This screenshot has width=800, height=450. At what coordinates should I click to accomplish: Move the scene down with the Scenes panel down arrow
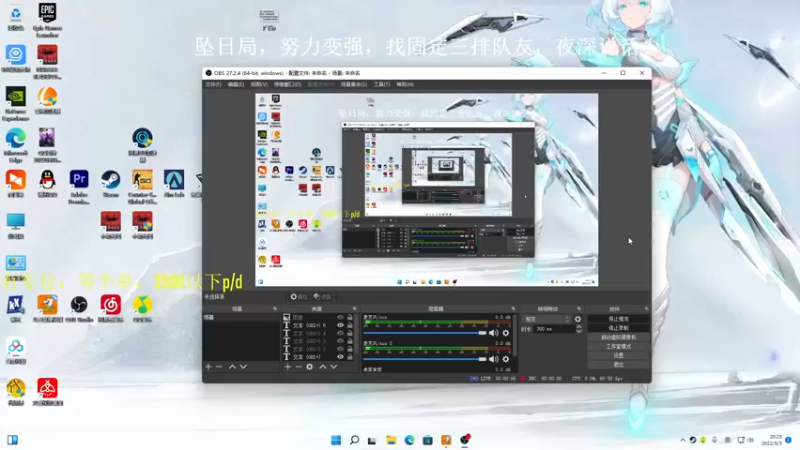243,367
